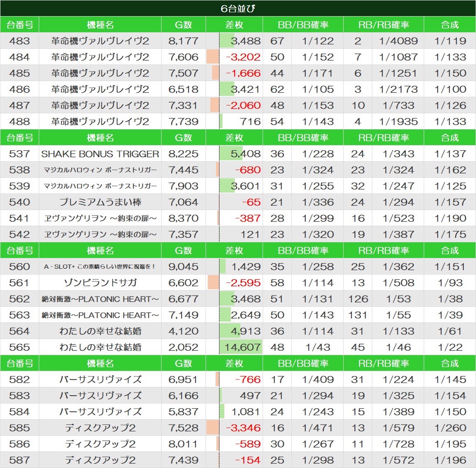Click 差枚 value 14,607
This screenshot has width=476, height=468.
(x=243, y=347)
